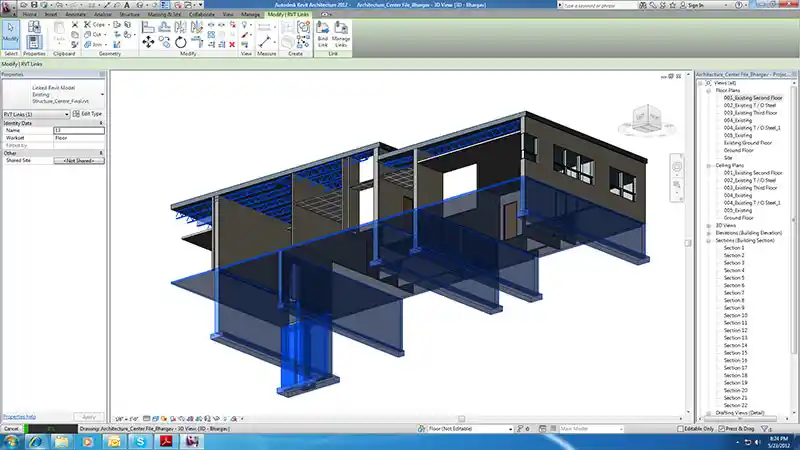The width and height of the screenshot is (800, 450).
Task: Toggle the Editable Only checkbox
Action: pyautogui.click(x=680, y=429)
